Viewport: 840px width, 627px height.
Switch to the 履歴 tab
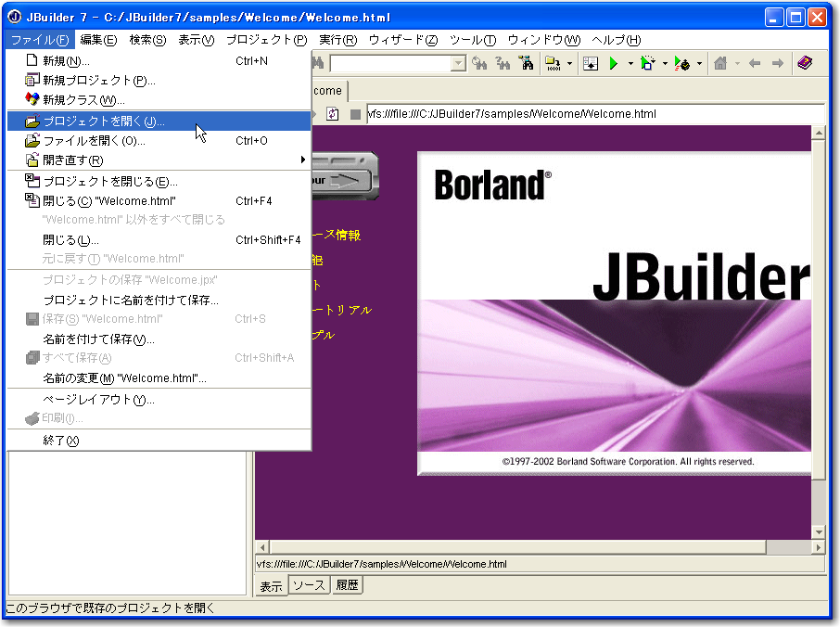click(347, 585)
